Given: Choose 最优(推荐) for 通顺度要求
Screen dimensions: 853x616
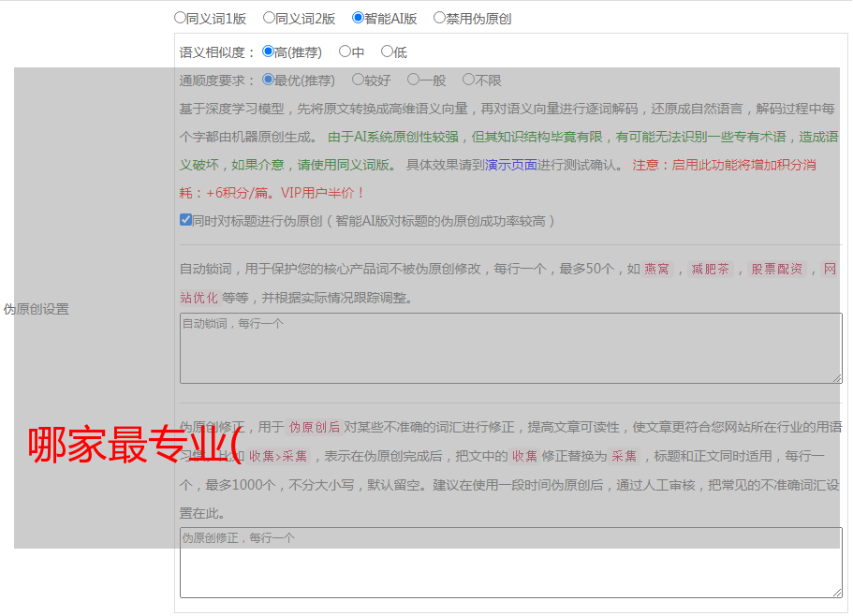Looking at the screenshot, I should (269, 80).
